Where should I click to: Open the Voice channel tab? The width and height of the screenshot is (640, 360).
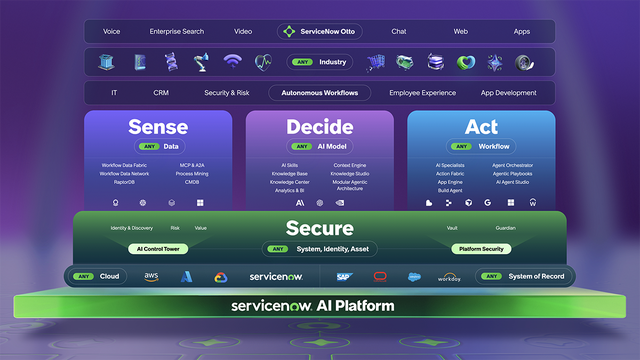(x=111, y=31)
